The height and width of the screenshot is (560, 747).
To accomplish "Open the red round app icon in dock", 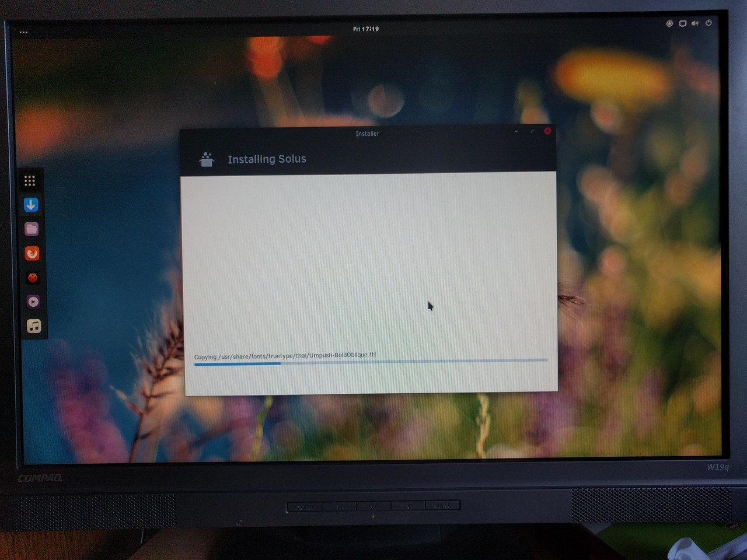I will coord(33,278).
